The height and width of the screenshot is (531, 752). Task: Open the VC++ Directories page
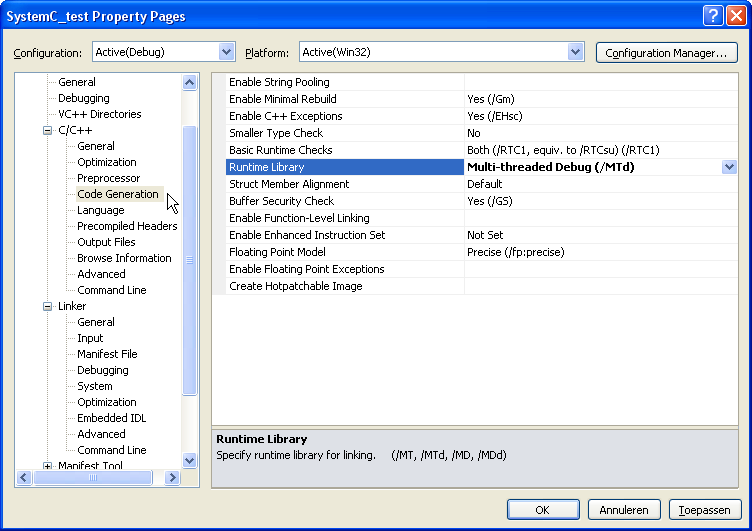[x=99, y=114]
